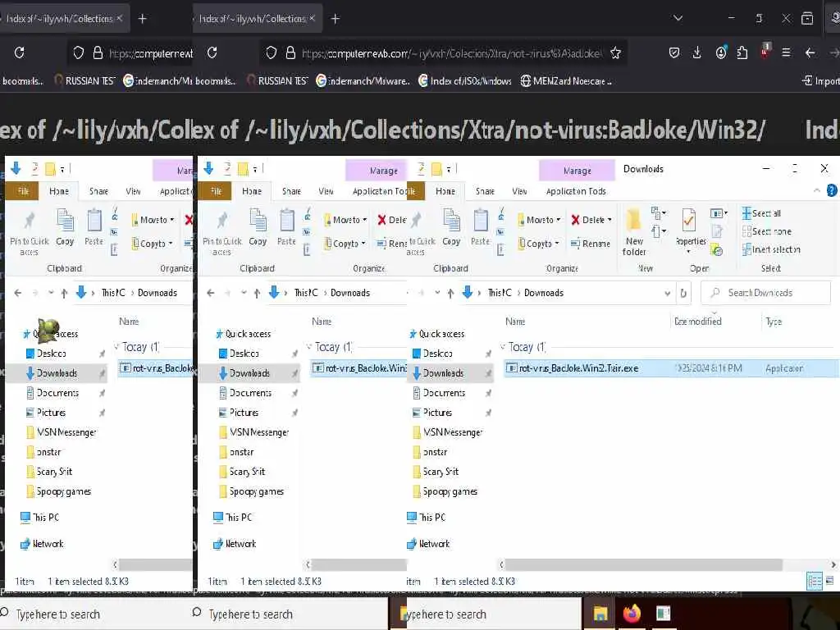Click the Firefox icon on the taskbar

(632, 614)
